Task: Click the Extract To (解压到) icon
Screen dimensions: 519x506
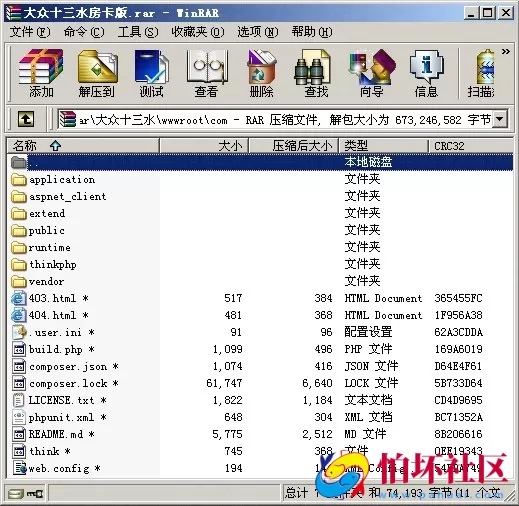Action: (97, 73)
